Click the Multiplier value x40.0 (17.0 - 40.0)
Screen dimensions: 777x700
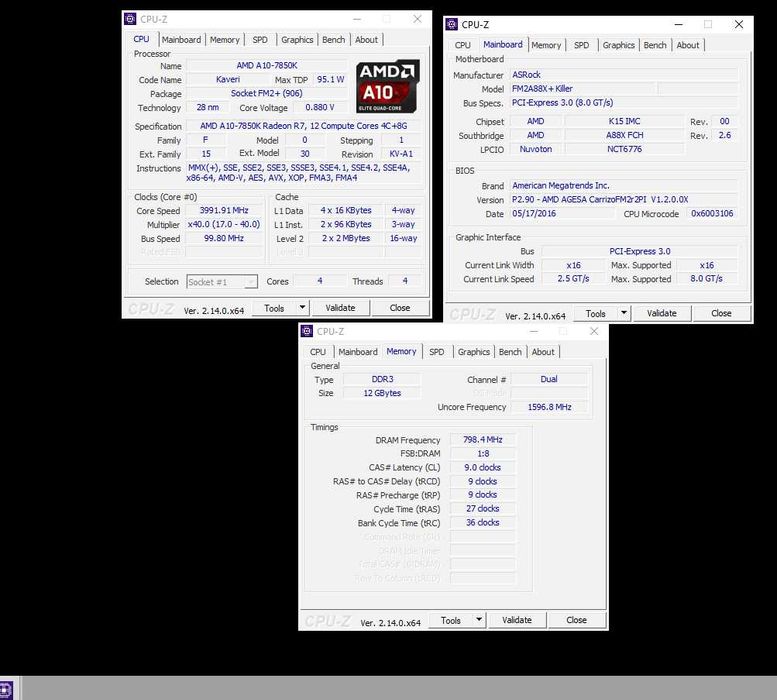[x=224, y=224]
